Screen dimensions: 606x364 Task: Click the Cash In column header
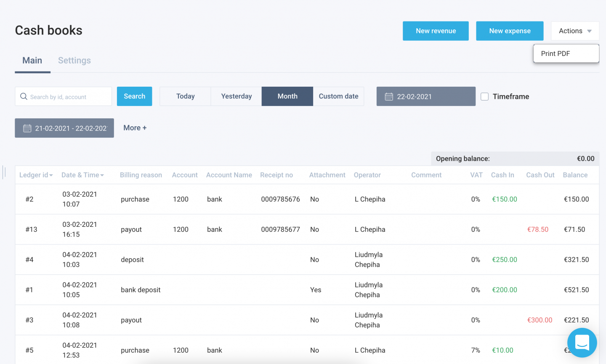(x=502, y=175)
